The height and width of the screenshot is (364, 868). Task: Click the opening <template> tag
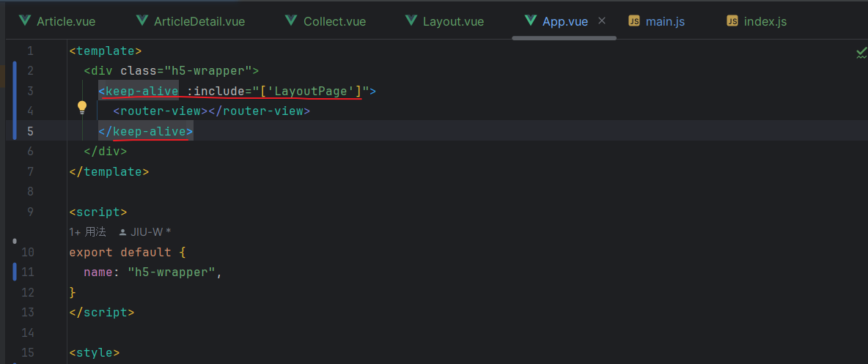pyautogui.click(x=106, y=51)
